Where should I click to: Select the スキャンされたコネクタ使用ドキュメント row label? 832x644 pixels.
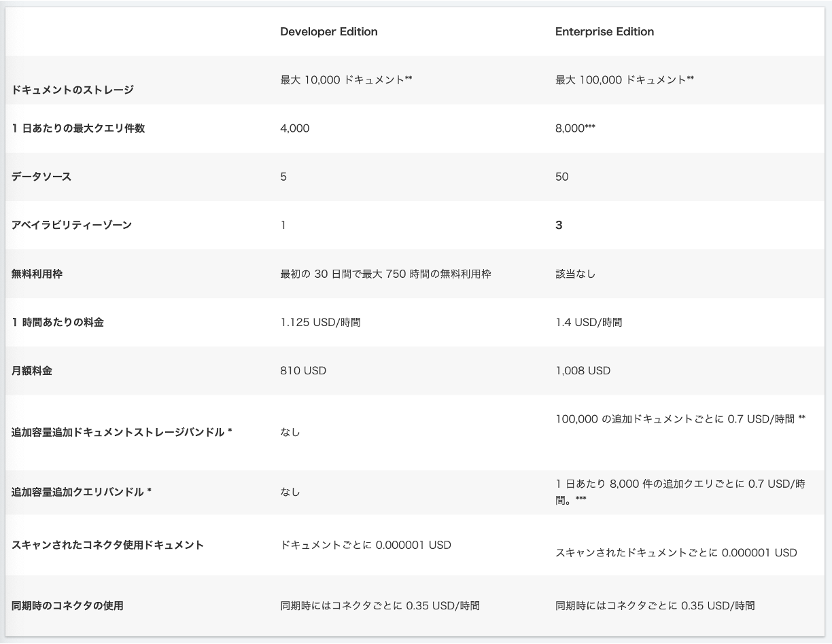point(107,545)
